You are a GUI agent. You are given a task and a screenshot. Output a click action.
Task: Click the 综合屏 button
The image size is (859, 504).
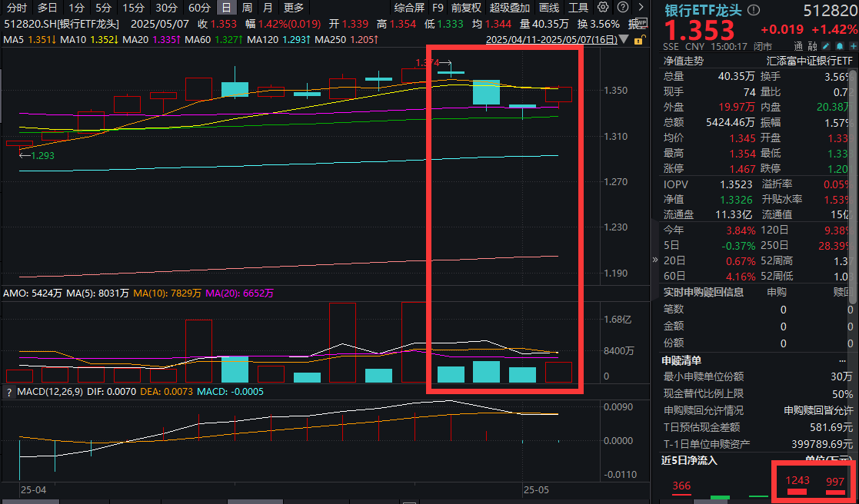pos(409,8)
